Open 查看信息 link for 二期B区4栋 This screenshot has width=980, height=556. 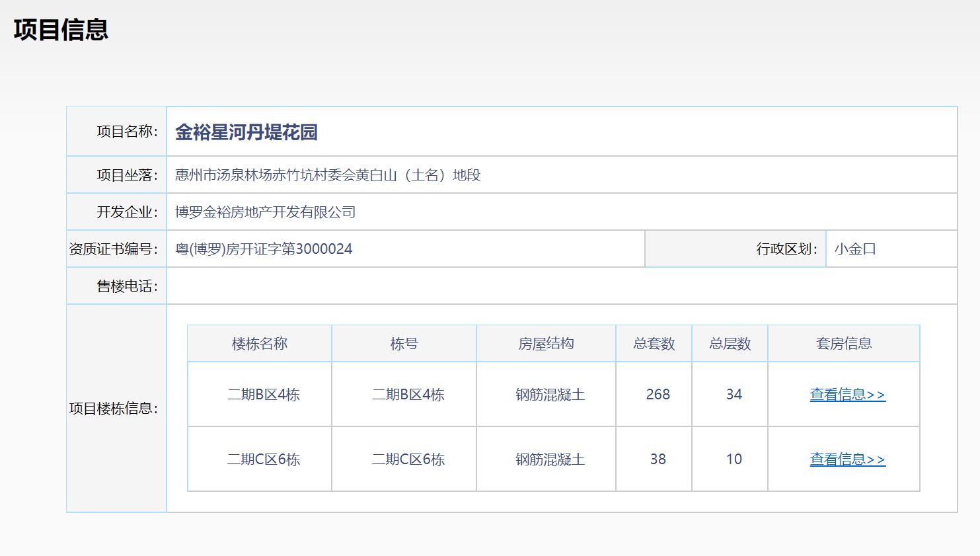pos(847,394)
